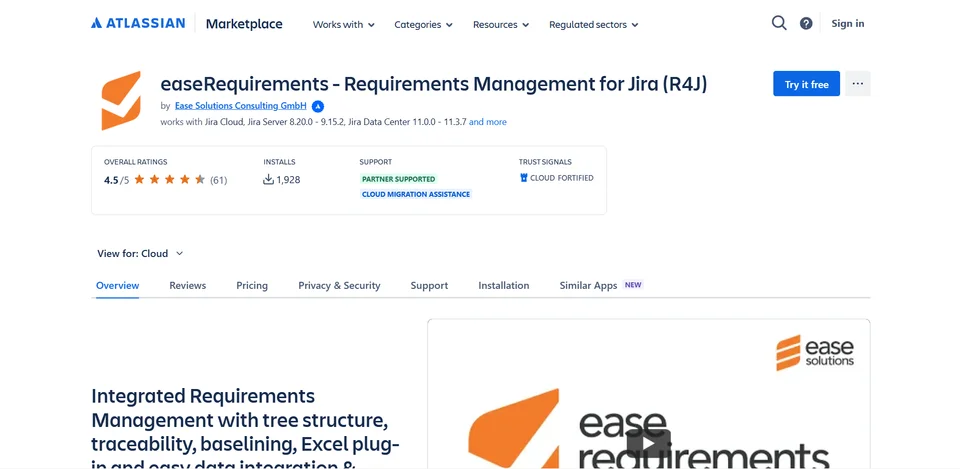Switch to the Similar Apps tab
The image size is (960, 469).
[x=588, y=285]
